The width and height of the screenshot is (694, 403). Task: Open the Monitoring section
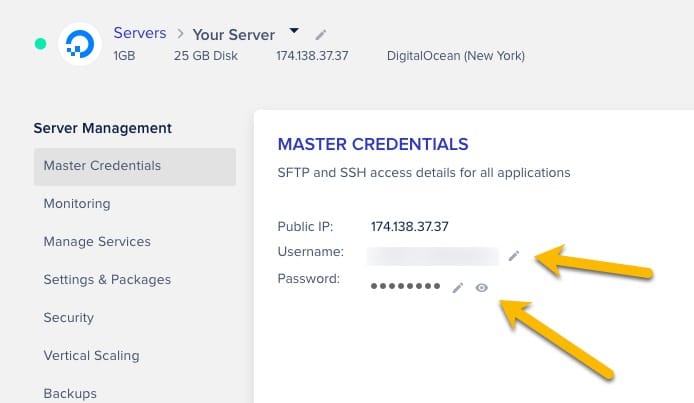(77, 204)
